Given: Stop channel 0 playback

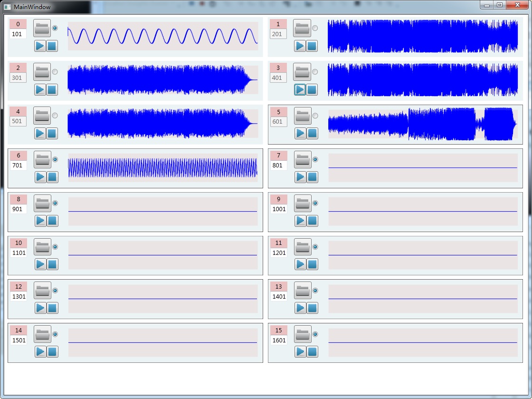Looking at the screenshot, I should 52,46.
